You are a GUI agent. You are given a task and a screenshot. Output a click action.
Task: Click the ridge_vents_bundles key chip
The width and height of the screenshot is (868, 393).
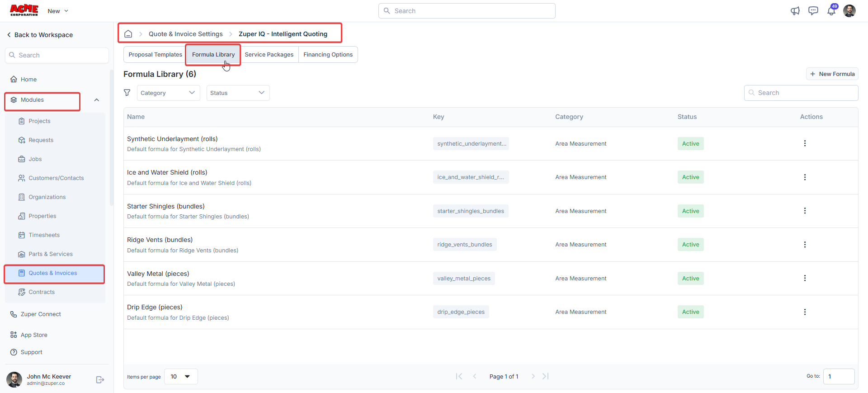click(x=465, y=245)
